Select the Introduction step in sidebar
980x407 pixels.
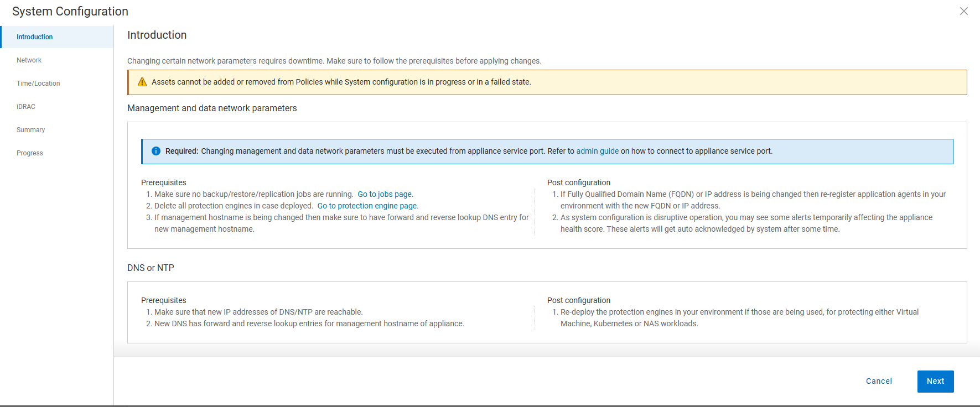coord(35,37)
